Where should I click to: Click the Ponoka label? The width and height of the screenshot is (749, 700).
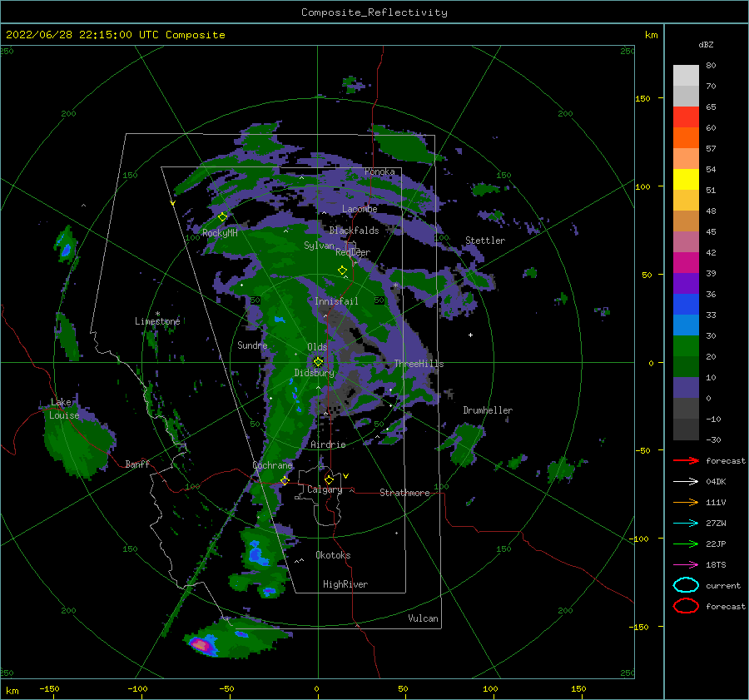point(379,171)
